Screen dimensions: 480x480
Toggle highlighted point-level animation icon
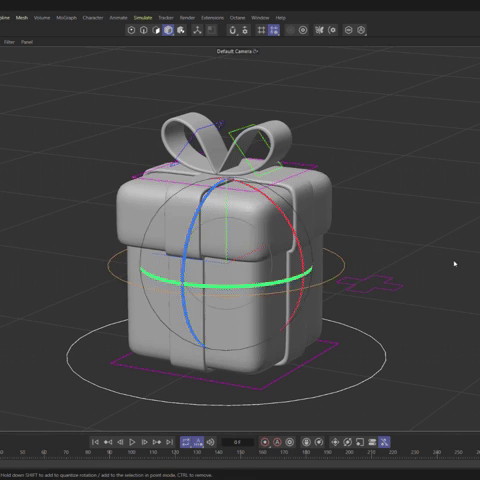(384, 442)
